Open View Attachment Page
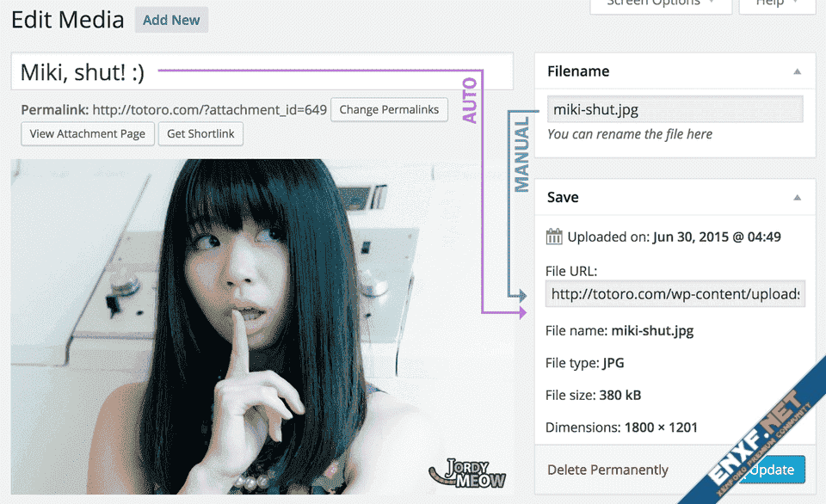 click(x=89, y=134)
